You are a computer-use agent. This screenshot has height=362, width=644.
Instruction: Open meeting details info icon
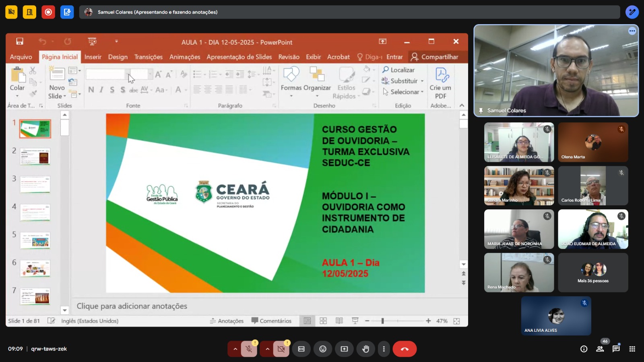[584, 349]
